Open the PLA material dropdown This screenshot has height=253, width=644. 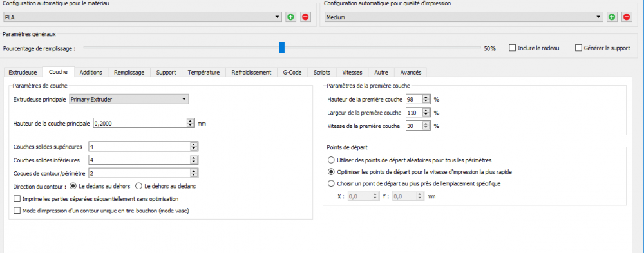tap(142, 17)
